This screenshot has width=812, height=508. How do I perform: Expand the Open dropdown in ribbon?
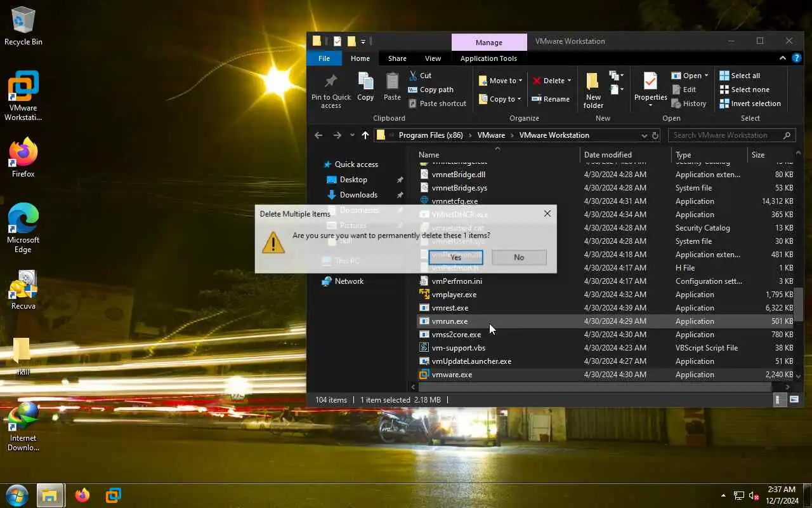click(706, 76)
